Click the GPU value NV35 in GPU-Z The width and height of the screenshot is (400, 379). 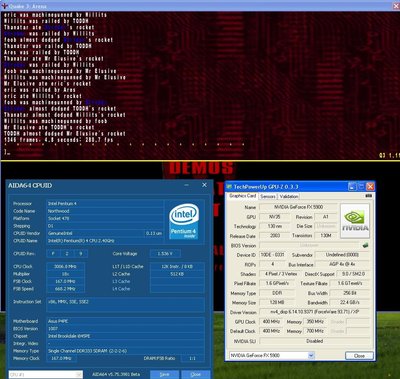(274, 217)
